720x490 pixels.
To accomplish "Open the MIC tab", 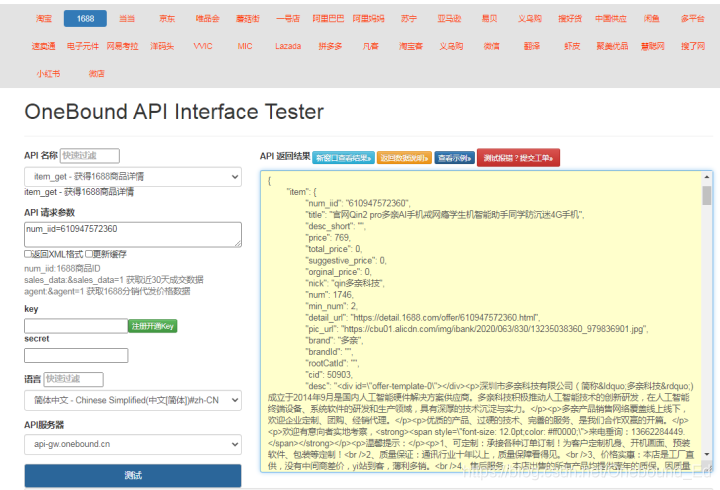I will click(245, 46).
